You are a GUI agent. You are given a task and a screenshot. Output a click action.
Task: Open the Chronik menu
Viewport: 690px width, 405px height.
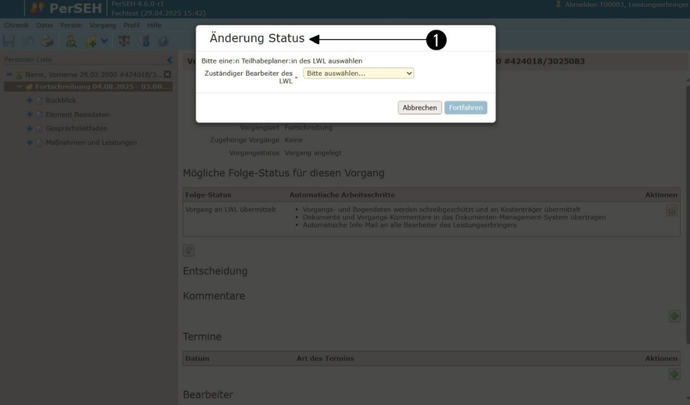point(16,25)
